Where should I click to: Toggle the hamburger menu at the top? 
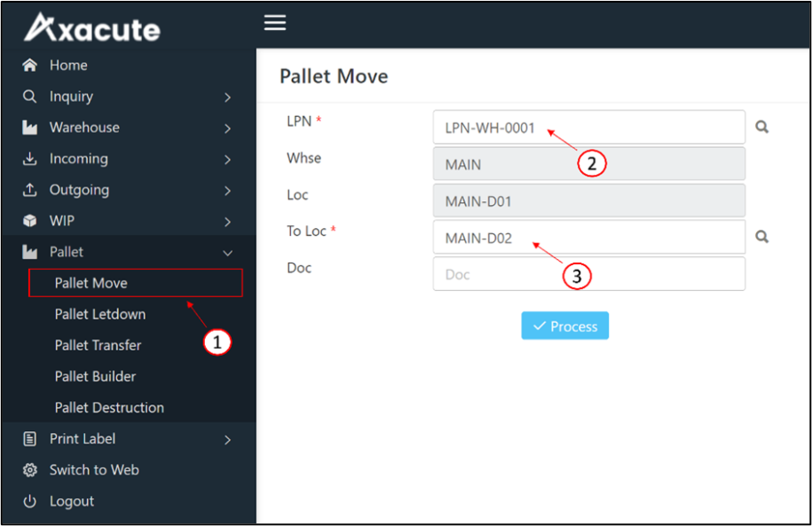pyautogui.click(x=274, y=22)
